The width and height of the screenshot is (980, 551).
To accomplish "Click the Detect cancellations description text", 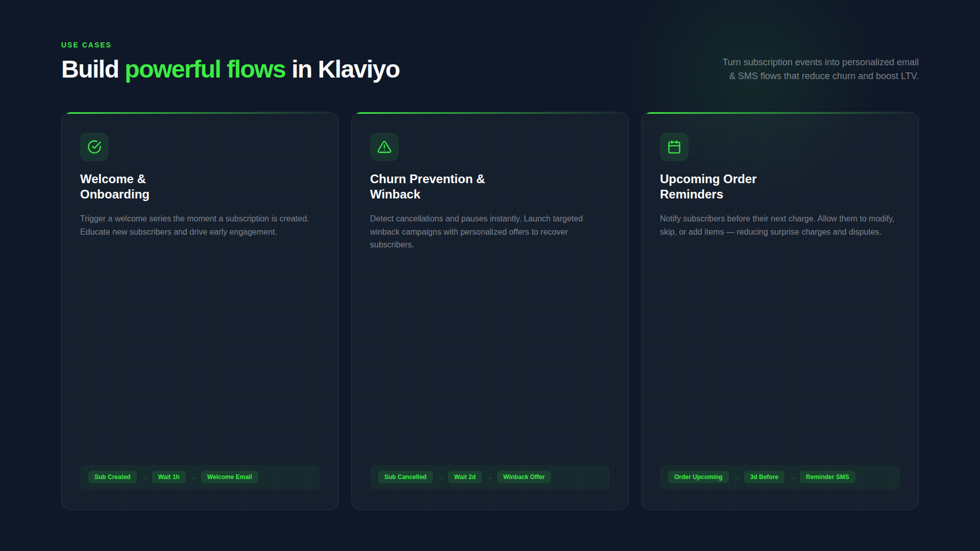I will [x=476, y=232].
